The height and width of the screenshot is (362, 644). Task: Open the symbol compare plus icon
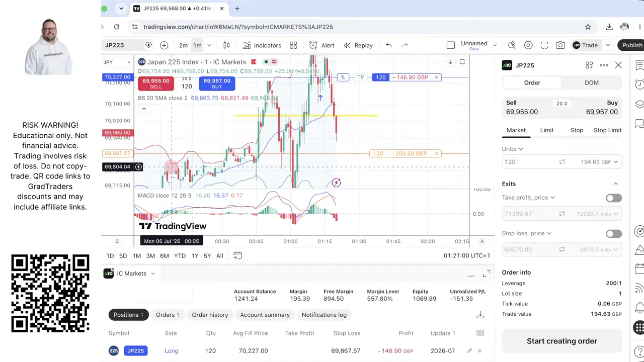[164, 46]
